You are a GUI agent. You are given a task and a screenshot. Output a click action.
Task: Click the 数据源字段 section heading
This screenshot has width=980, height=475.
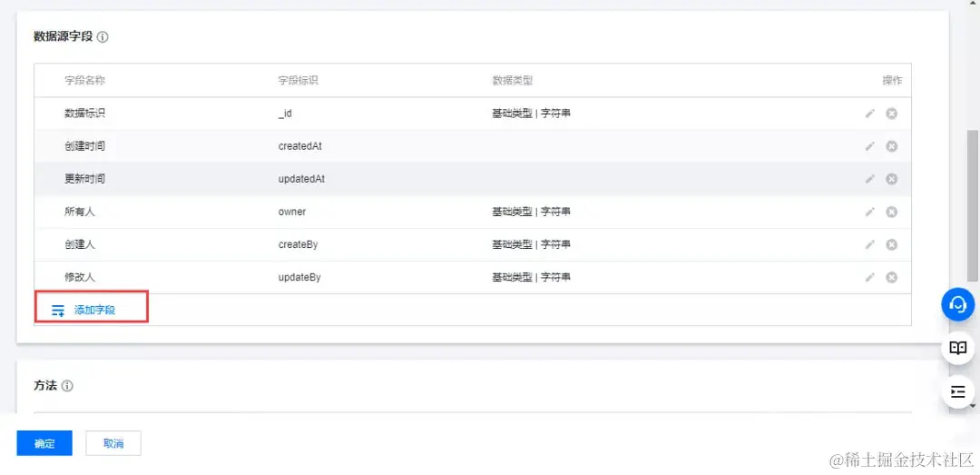tap(64, 37)
